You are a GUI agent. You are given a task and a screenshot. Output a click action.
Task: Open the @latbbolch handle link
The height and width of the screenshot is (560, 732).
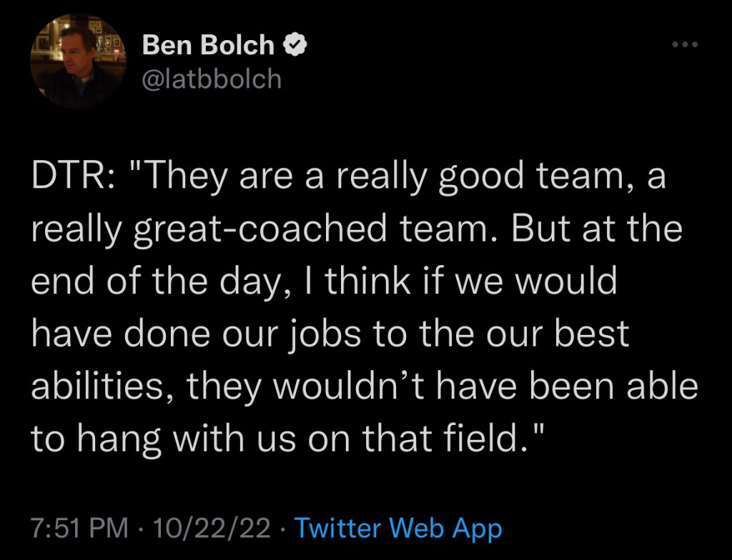tap(212, 79)
